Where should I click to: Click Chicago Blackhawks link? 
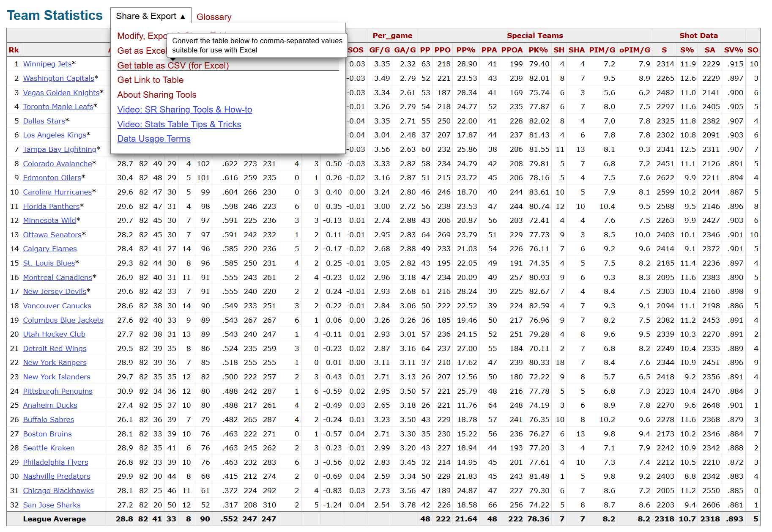(58, 491)
